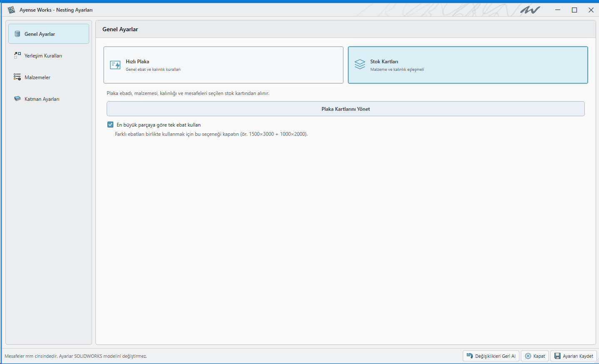Click the Yerleşim Kuralları icon
Screen dimensions: 599x364
(x=17, y=55)
